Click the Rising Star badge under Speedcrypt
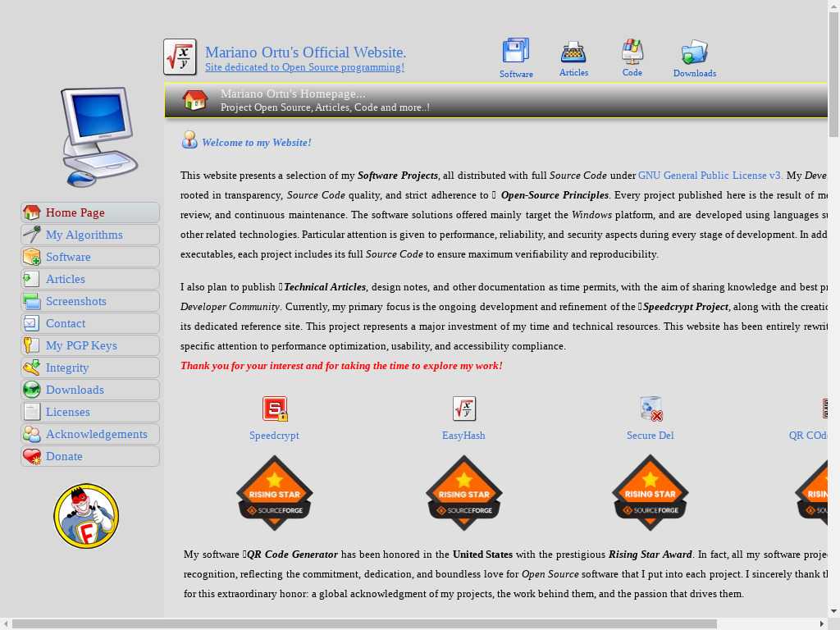840x630 pixels. coord(275,493)
